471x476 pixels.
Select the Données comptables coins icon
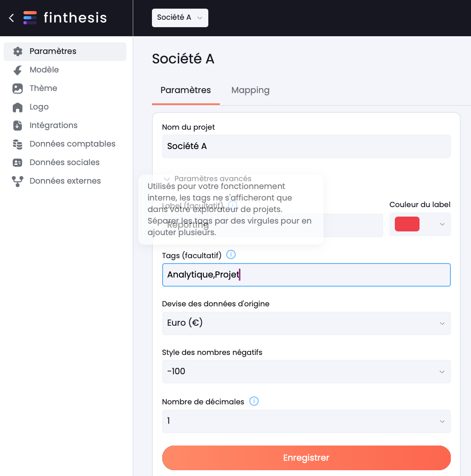pos(18,144)
